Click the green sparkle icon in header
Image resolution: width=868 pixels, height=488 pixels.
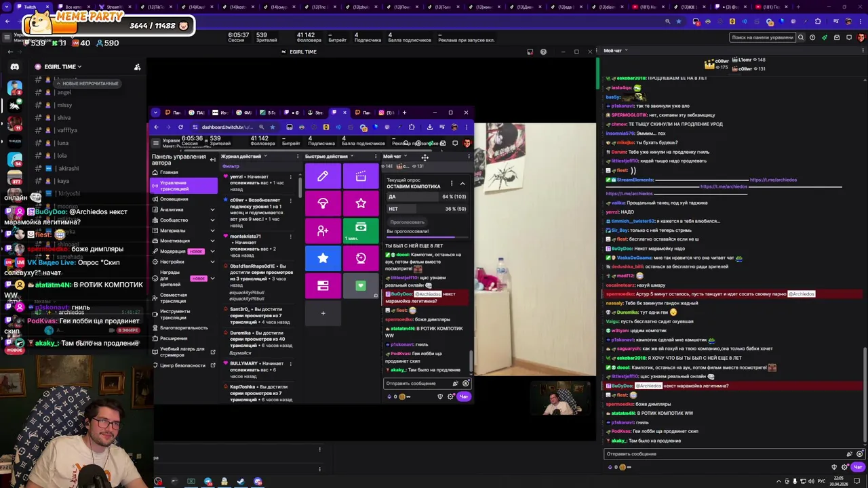click(825, 38)
